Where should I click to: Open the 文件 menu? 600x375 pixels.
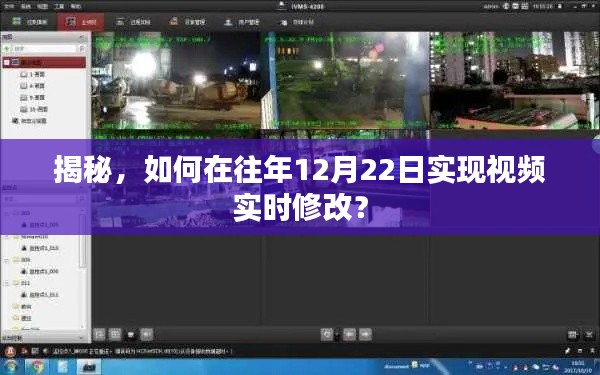(9, 7)
